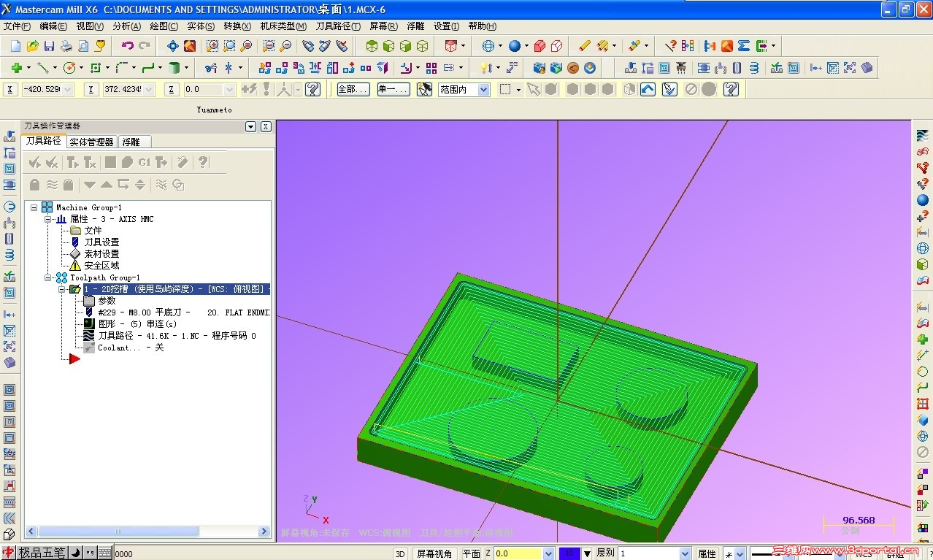Screen dimensions: 933x560
Task: Click the green Create point plus icon
Action: (x=16, y=68)
